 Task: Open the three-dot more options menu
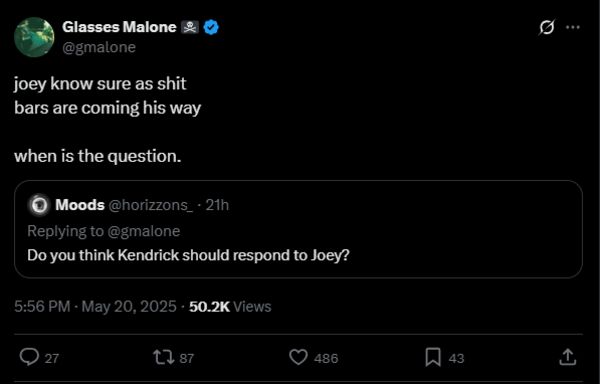pyautogui.click(x=573, y=27)
